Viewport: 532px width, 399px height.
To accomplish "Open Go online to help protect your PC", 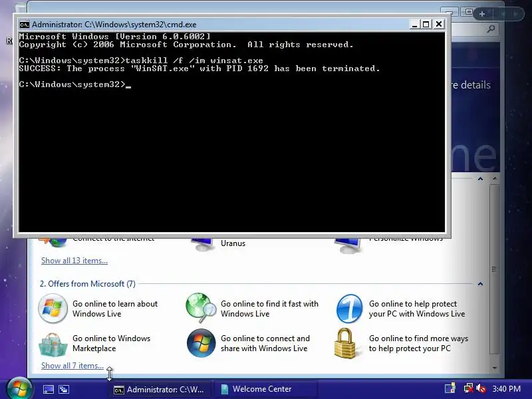I will [x=417, y=309].
